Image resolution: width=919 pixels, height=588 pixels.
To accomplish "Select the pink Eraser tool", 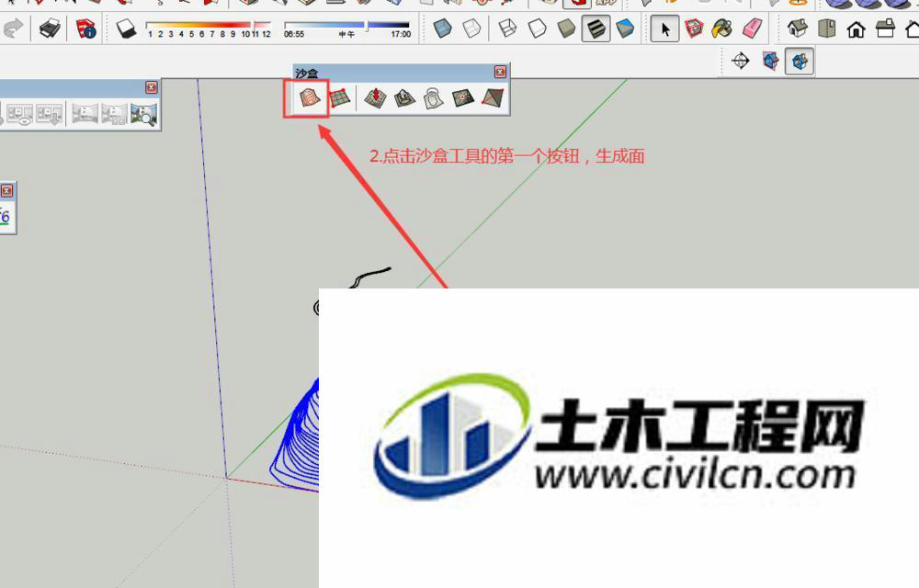I will point(752,28).
